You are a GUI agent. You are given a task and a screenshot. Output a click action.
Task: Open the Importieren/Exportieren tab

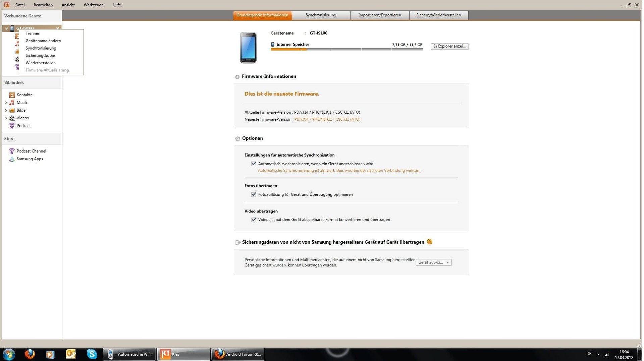(380, 15)
